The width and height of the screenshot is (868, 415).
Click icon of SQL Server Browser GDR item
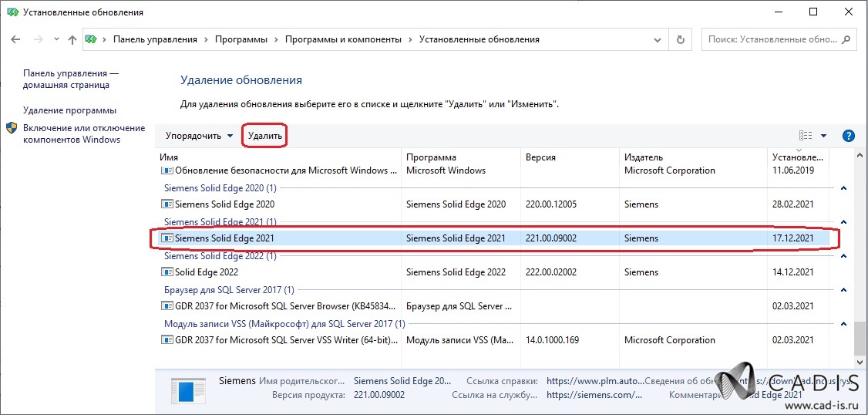[x=167, y=305]
